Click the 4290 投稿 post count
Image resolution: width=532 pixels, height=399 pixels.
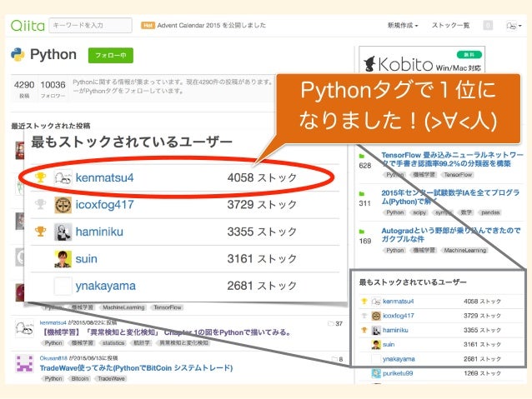(x=24, y=88)
